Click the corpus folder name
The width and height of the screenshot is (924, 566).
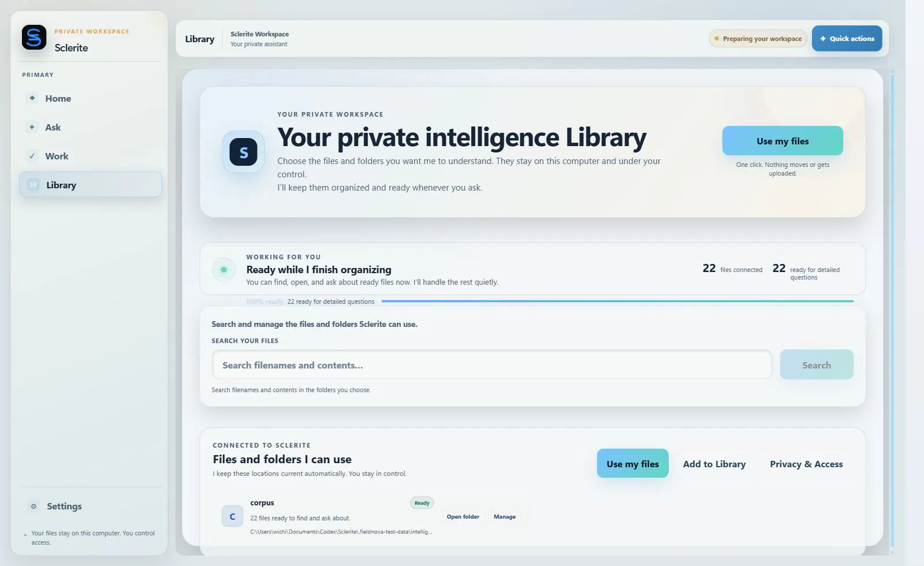point(262,502)
